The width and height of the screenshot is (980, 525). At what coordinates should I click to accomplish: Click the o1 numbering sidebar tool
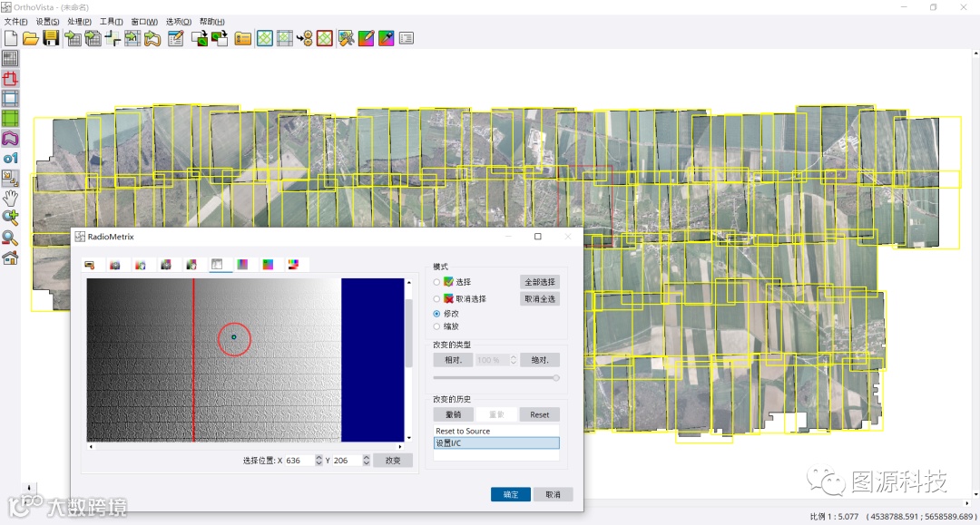pyautogui.click(x=10, y=159)
